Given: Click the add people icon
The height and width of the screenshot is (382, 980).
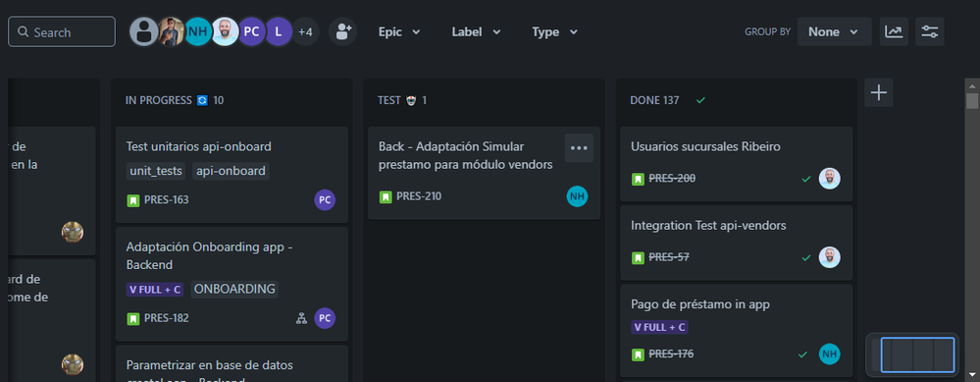Looking at the screenshot, I should (342, 31).
